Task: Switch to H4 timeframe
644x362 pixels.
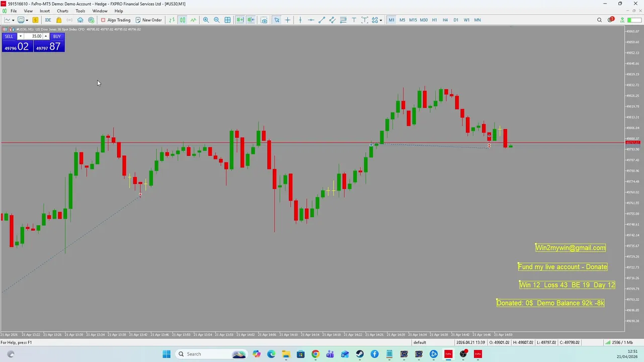Action: (x=445, y=20)
